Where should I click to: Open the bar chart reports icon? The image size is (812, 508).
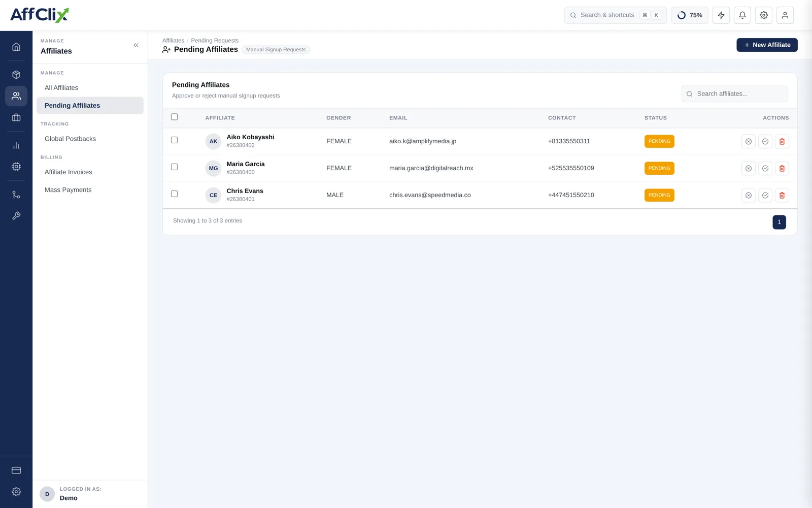tap(16, 145)
